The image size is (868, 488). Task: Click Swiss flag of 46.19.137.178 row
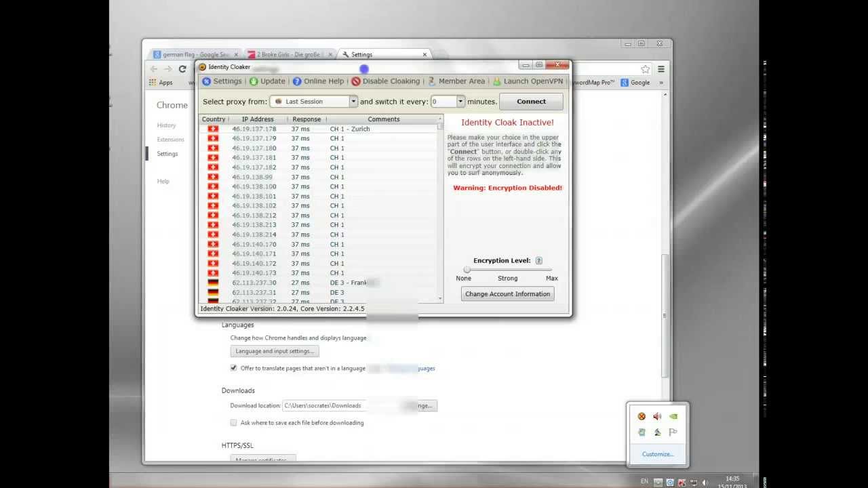(x=213, y=129)
